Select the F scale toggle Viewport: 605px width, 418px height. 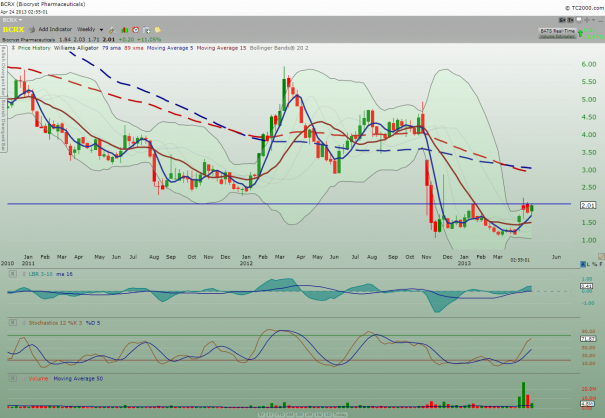click(601, 264)
